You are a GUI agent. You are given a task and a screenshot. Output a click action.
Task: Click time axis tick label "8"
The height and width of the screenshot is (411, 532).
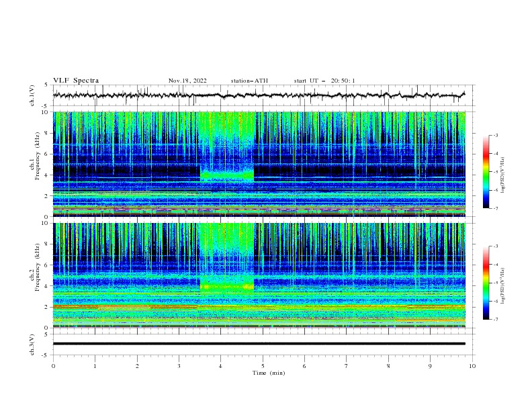(x=388, y=366)
